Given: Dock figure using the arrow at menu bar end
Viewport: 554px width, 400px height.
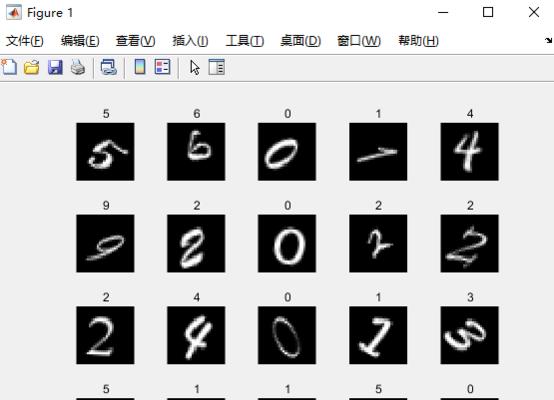Looking at the screenshot, I should 548,40.
